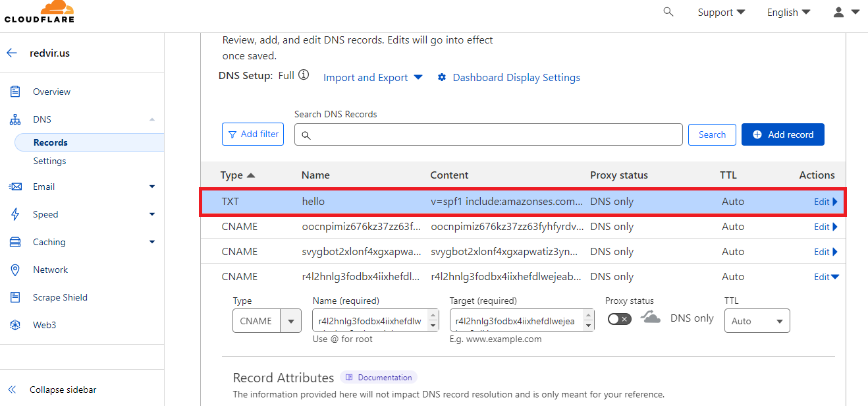Viewport: 868px width, 406px height.
Task: Select the Scrape Shield icon
Action: (x=14, y=297)
